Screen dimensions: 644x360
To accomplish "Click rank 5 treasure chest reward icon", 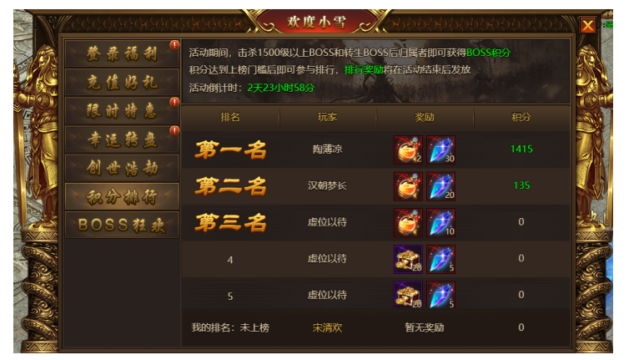I will [x=408, y=295].
